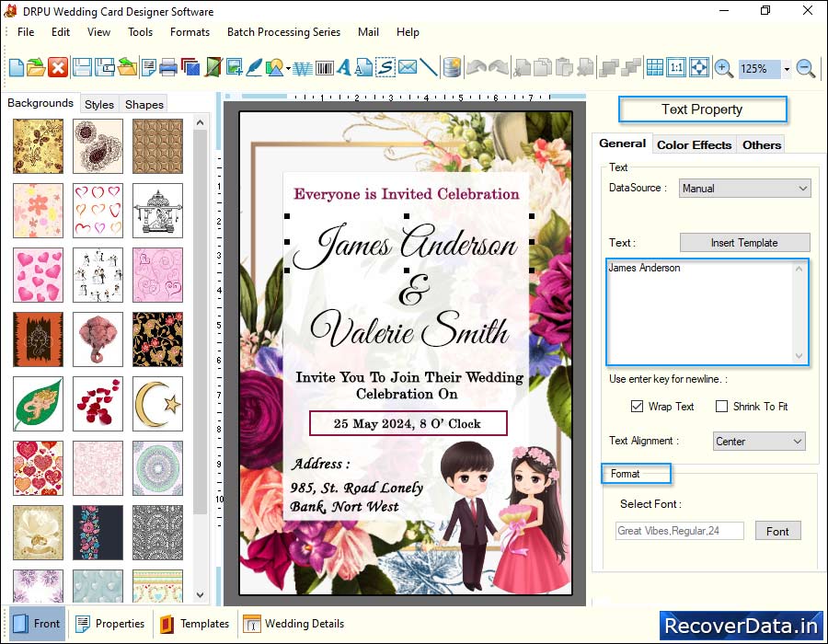Viewport: 828px width, 644px height.
Task: Click the Undo arrow icon
Action: [477, 67]
